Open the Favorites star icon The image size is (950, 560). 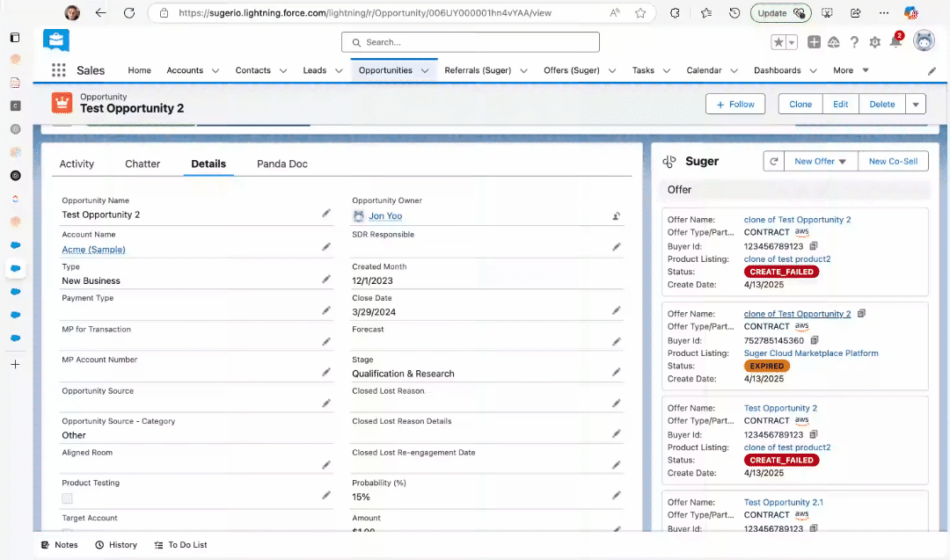pyautogui.click(x=778, y=42)
